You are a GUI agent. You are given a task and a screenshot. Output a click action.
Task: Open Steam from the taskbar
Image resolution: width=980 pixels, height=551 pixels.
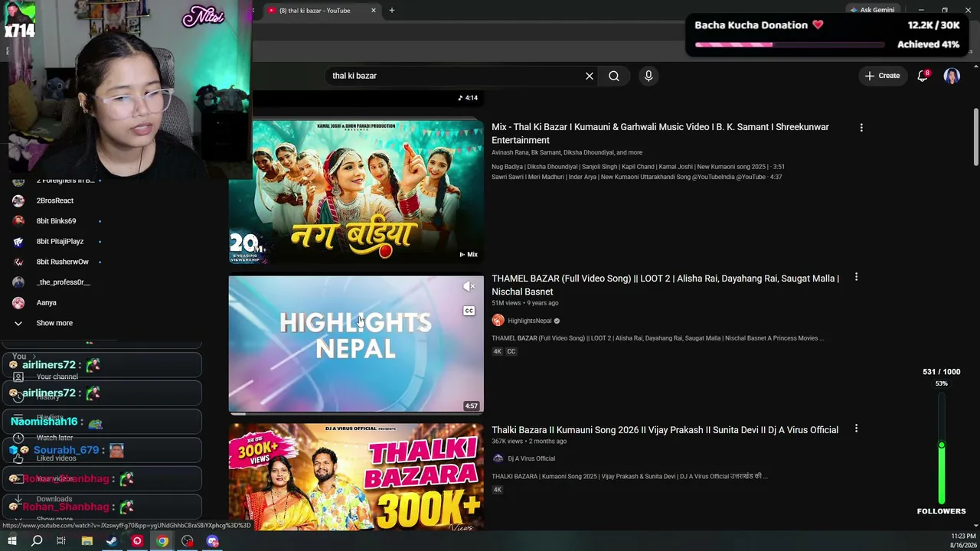(112, 541)
